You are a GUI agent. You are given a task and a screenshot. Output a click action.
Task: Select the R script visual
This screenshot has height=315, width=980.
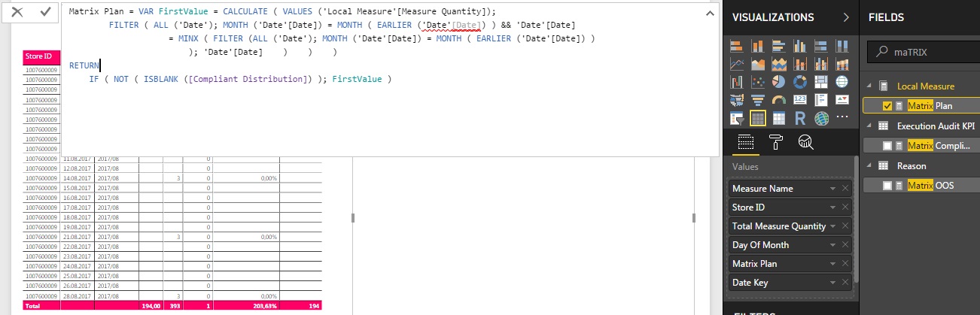pos(800,118)
